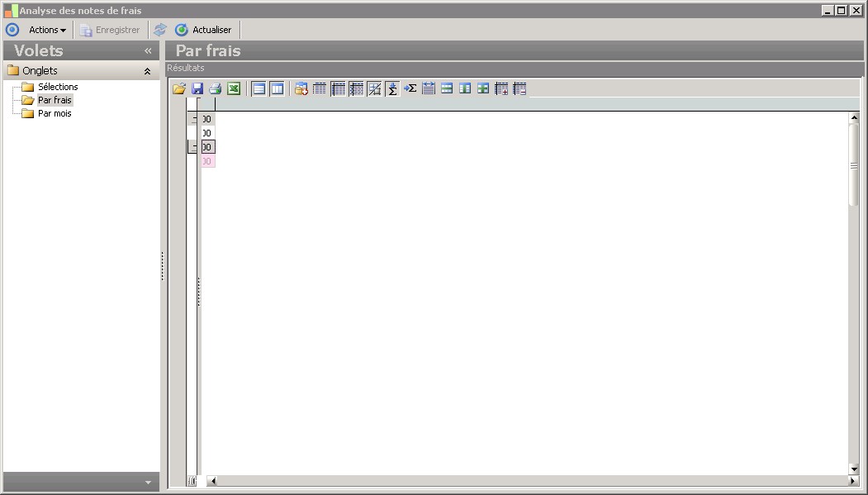
Task: Click the arrow-to-sigma totals icon
Action: pos(410,88)
